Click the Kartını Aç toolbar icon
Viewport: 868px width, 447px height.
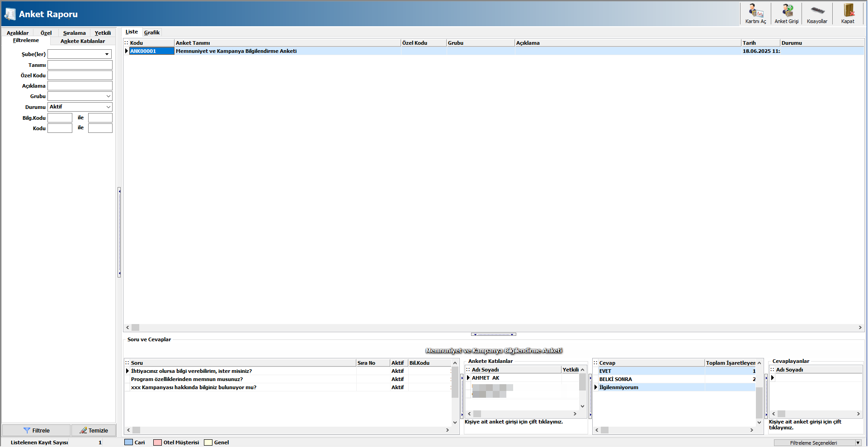coord(755,11)
